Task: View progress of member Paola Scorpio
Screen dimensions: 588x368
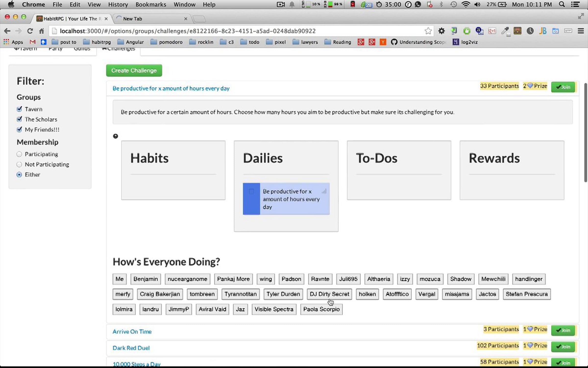Action: 321,309
